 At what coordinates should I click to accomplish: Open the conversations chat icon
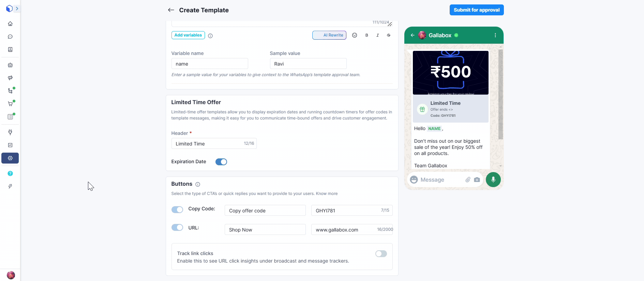pos(10,37)
